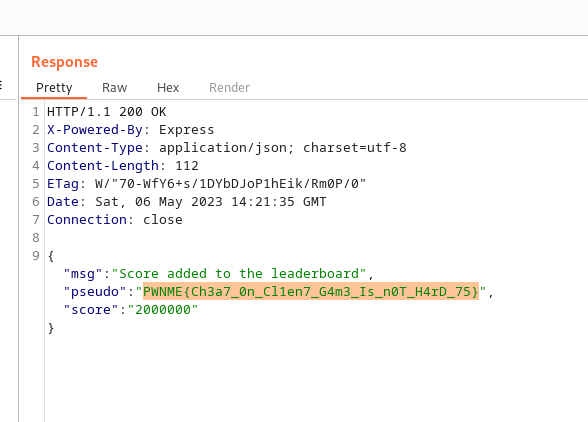
Task: Click line number 1 in the gutter
Action: 36,112
